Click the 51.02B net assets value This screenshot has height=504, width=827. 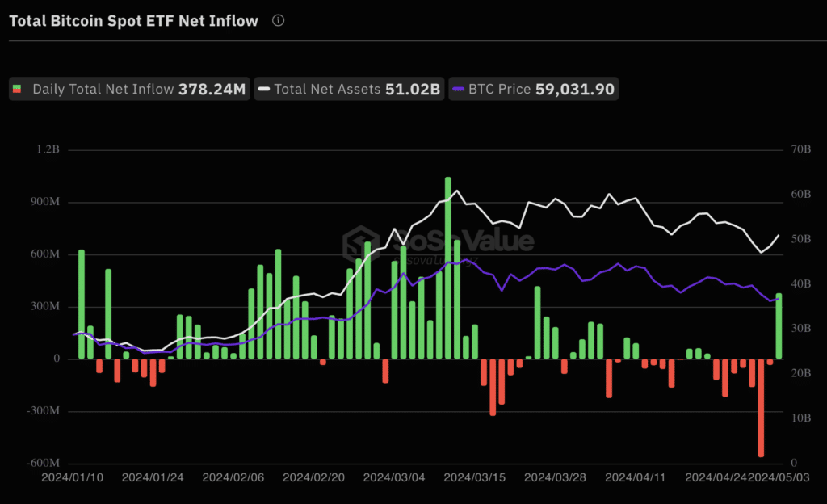(x=413, y=89)
